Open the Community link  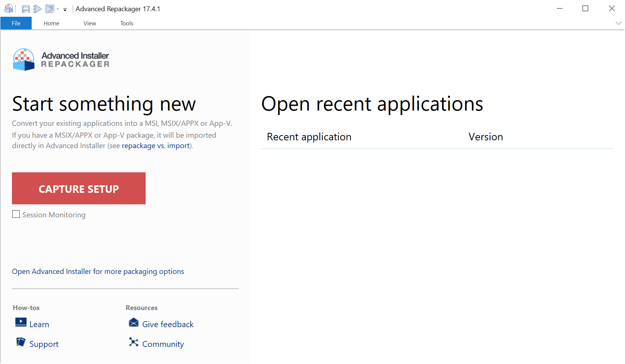[x=163, y=344]
